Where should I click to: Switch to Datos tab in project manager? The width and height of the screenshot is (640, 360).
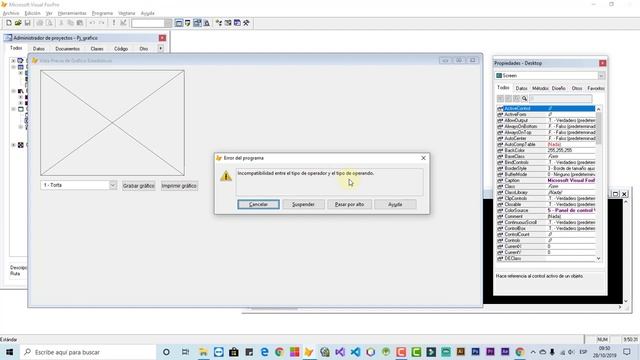39,49
